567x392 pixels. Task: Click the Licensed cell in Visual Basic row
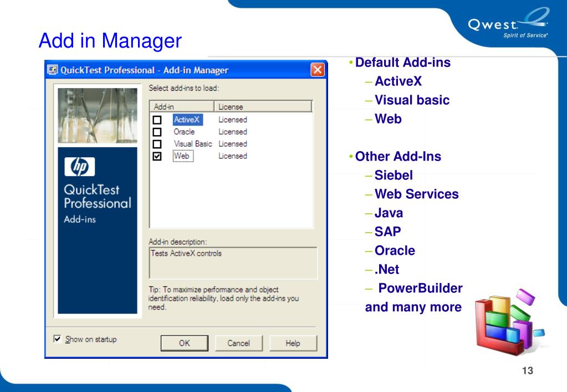point(233,144)
